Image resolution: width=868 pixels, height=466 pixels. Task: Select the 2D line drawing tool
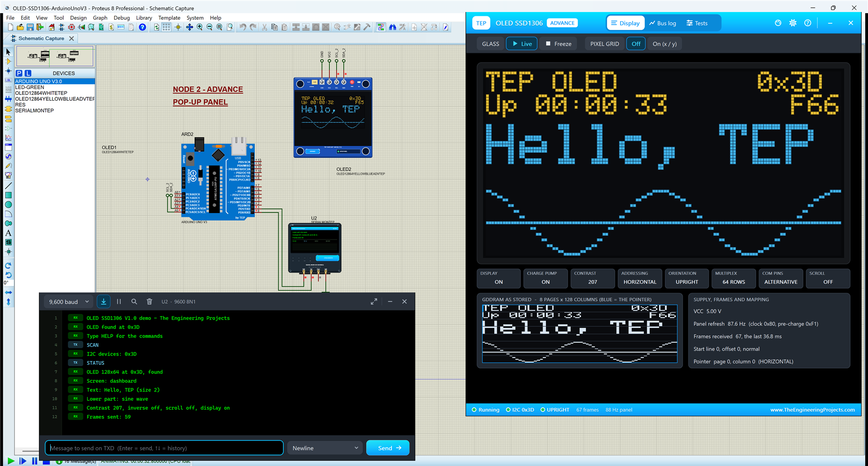(x=8, y=186)
